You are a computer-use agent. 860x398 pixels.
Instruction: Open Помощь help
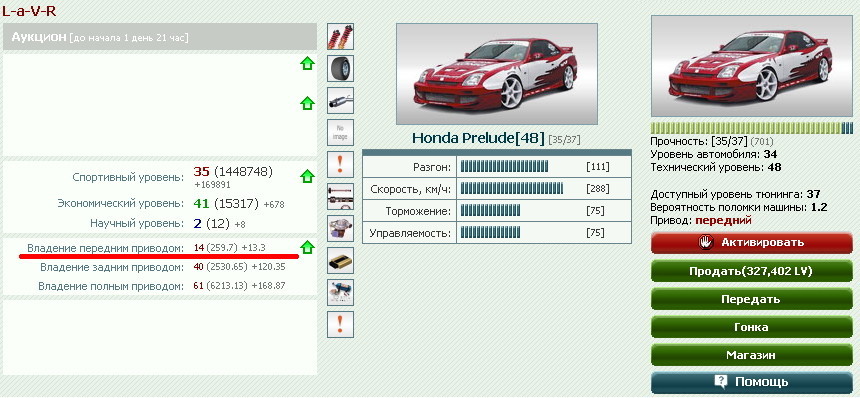coord(752,382)
